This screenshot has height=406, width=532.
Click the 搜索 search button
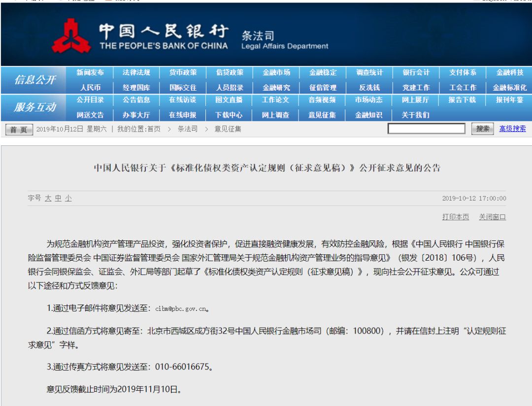(x=482, y=129)
